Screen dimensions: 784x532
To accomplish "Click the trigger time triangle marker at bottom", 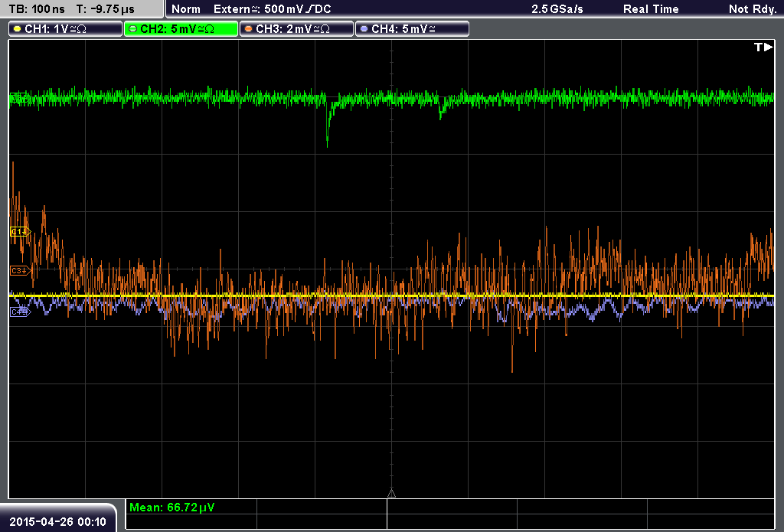I will (x=391, y=494).
